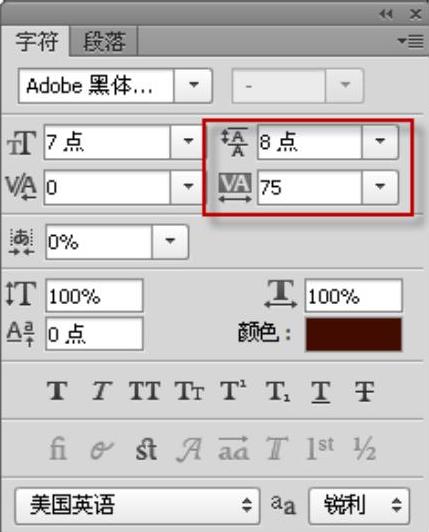429x532 pixels.
Task: Enable Small Caps text style
Action: pos(189,391)
